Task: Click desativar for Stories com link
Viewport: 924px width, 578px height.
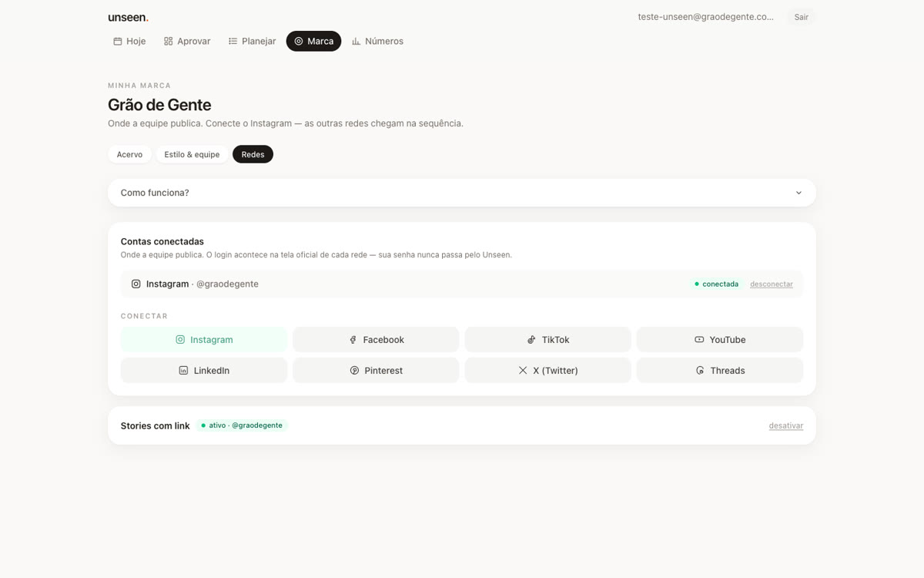Action: (x=786, y=425)
